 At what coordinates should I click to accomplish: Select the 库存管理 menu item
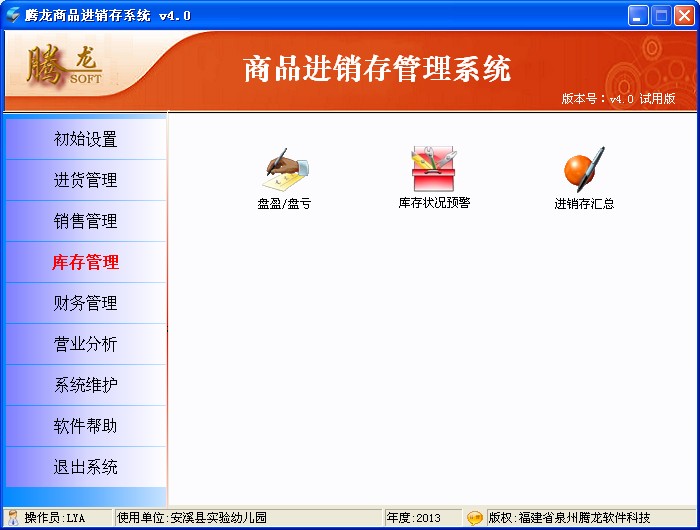pyautogui.click(x=86, y=262)
